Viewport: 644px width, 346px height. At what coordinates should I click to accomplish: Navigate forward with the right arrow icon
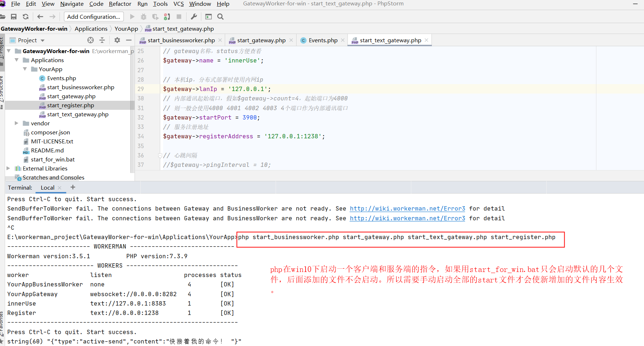click(x=52, y=17)
